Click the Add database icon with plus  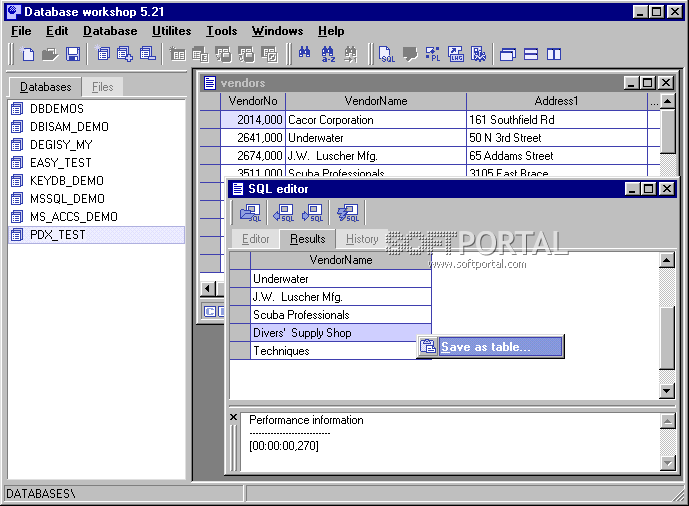coord(125,54)
